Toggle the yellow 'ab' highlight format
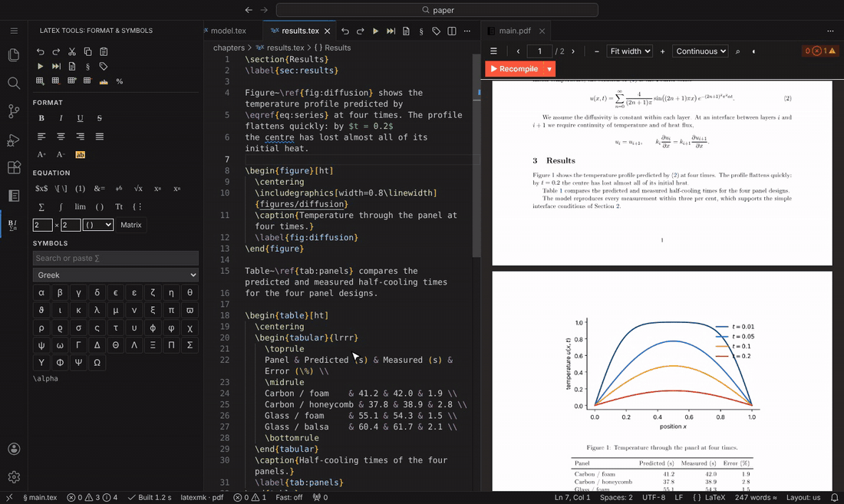This screenshot has width=844, height=504. pos(81,155)
